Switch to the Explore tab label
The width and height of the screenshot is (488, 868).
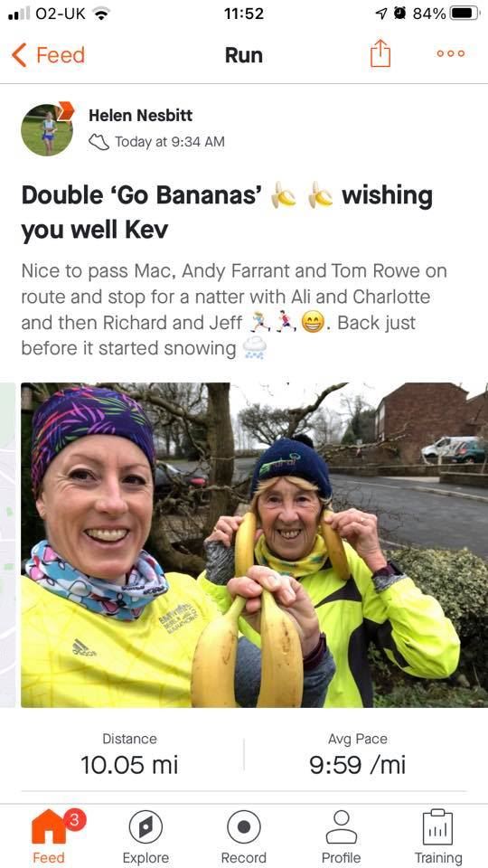click(145, 857)
